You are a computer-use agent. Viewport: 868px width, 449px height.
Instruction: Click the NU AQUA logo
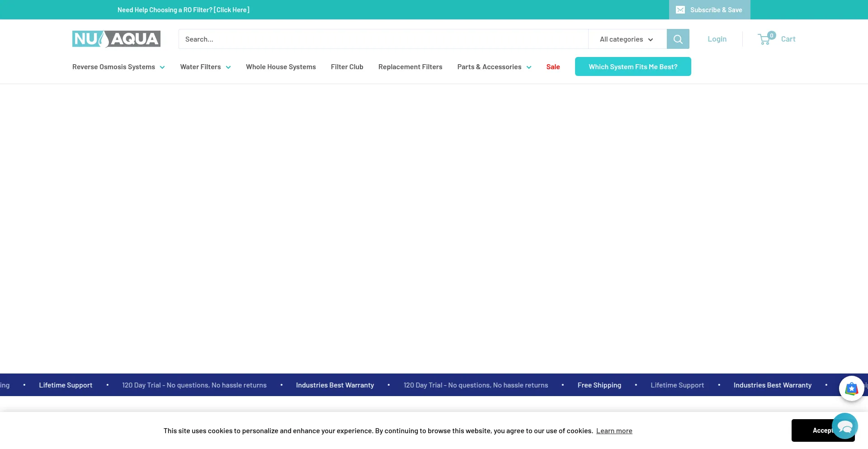(116, 39)
